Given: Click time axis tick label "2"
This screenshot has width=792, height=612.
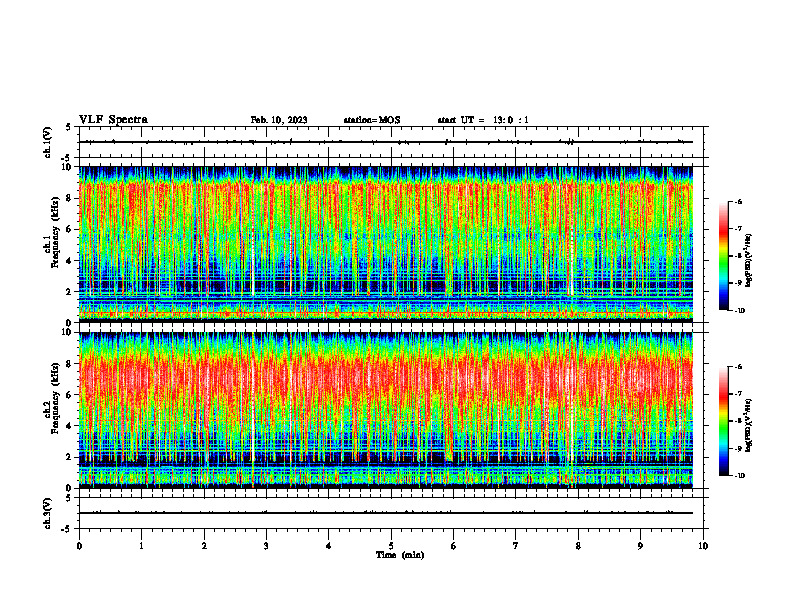Looking at the screenshot, I should 204,546.
